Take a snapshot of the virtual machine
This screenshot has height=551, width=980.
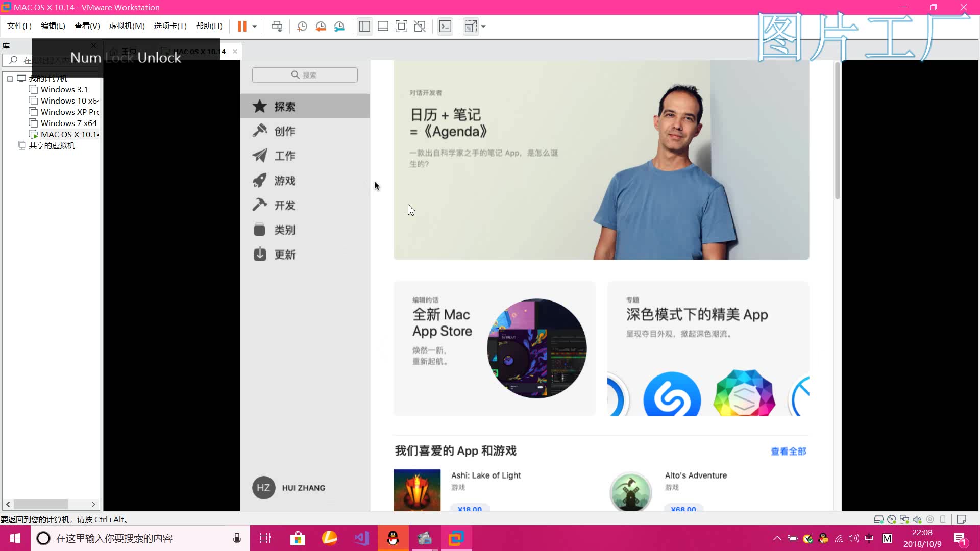point(302,26)
